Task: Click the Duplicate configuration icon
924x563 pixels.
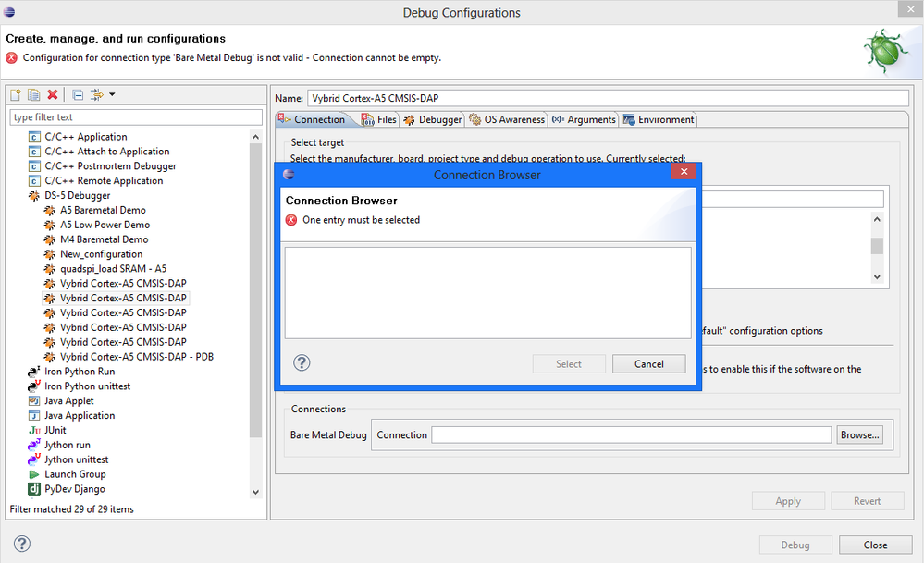Action: (x=34, y=95)
